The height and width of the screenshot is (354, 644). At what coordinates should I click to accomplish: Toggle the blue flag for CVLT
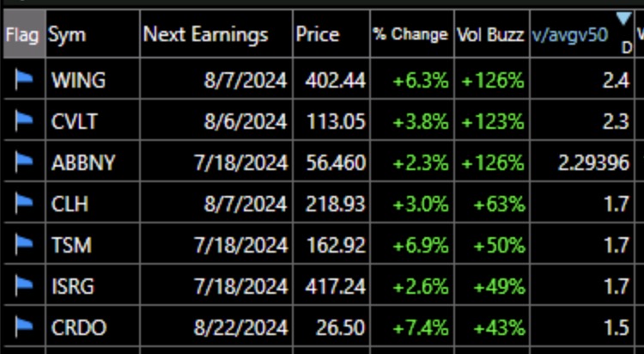(x=24, y=121)
